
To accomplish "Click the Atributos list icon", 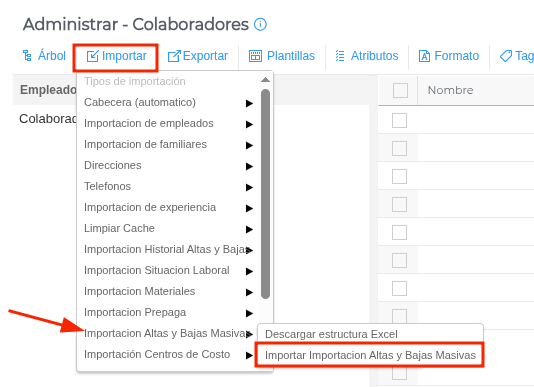I will tap(340, 56).
